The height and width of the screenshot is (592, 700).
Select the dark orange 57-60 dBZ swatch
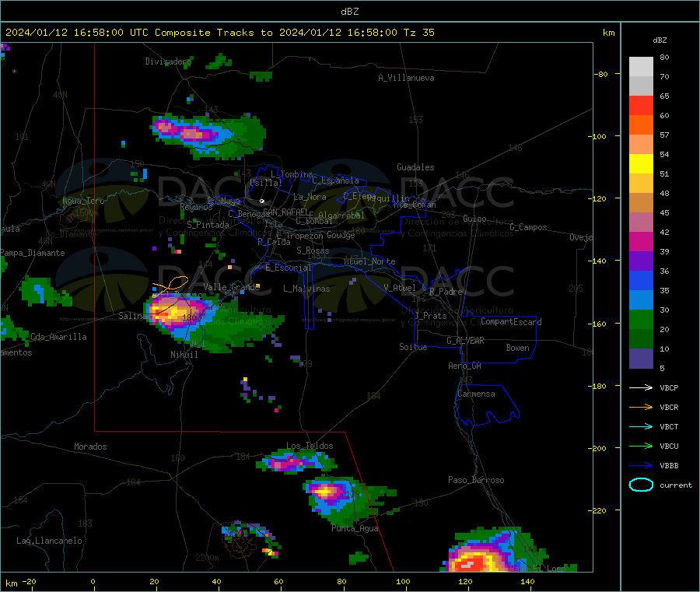641,125
